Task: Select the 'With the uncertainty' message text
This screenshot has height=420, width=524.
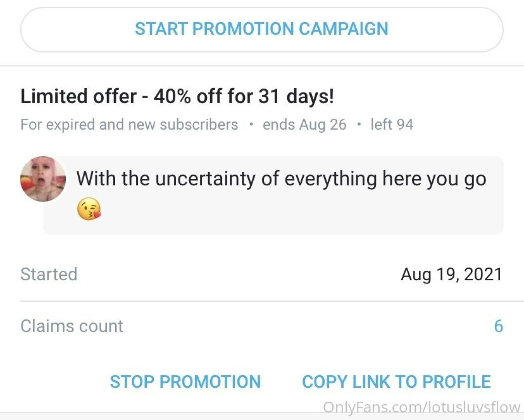Action: [281, 179]
